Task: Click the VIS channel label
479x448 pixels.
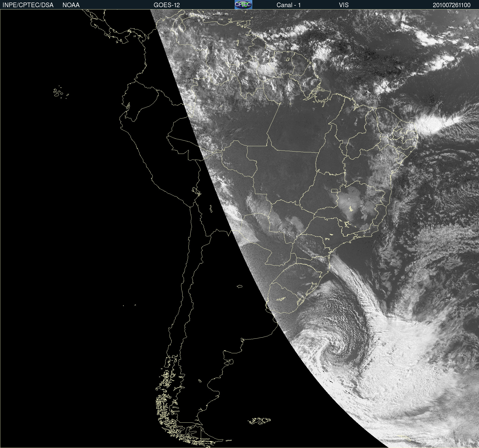Action: [344, 5]
